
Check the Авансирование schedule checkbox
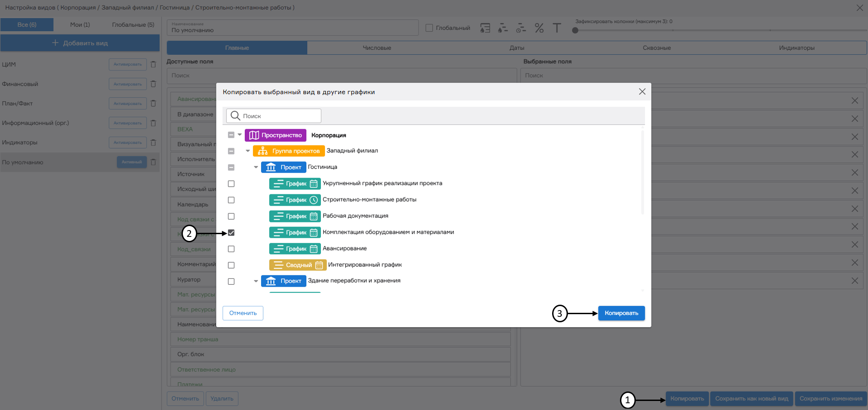tap(231, 249)
